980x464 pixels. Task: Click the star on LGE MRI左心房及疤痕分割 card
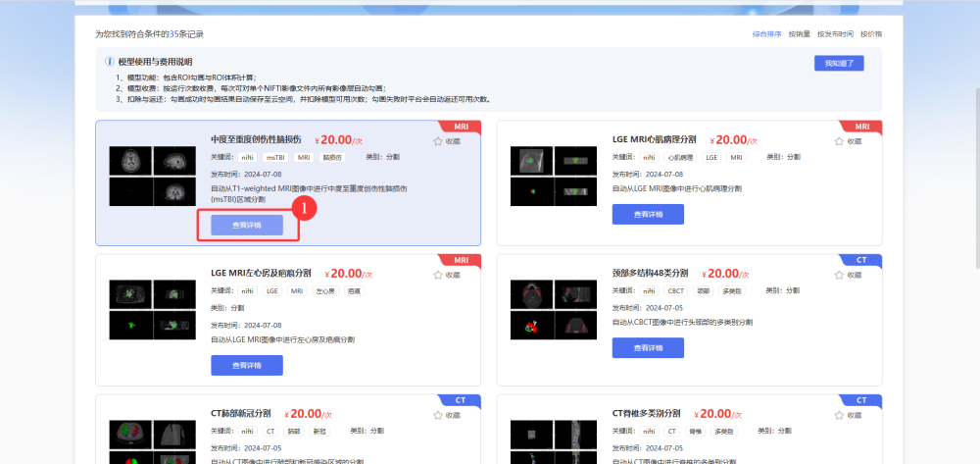click(437, 275)
